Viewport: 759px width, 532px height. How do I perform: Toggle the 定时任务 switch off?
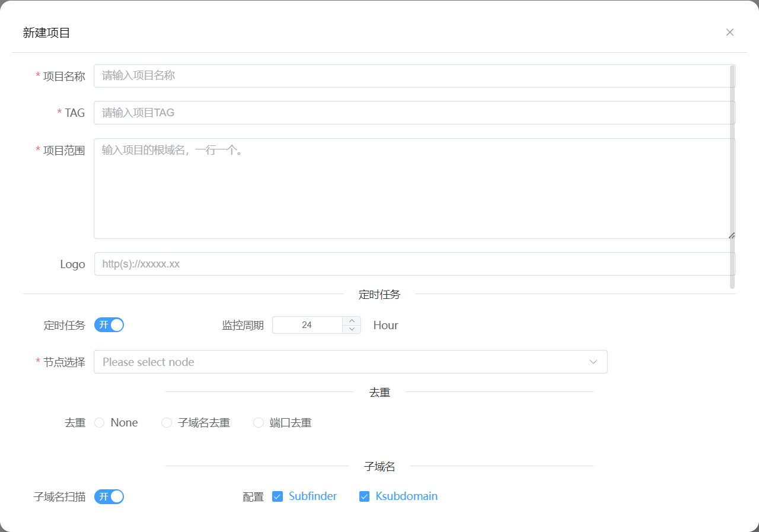click(109, 325)
